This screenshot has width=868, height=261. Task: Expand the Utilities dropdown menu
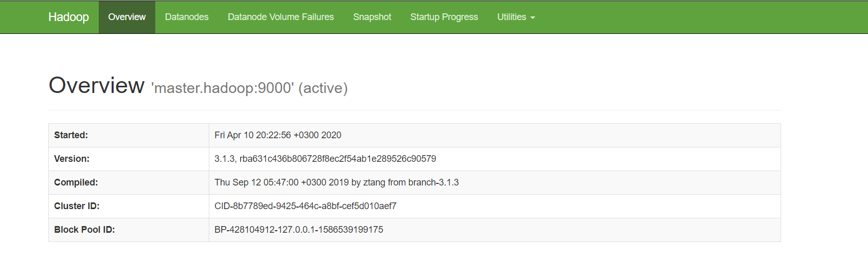(x=516, y=17)
